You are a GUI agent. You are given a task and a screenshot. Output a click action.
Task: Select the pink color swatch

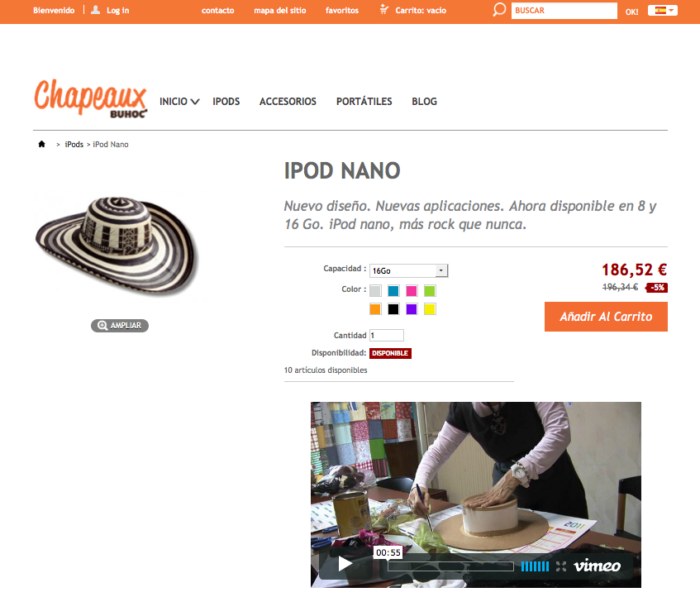412,291
